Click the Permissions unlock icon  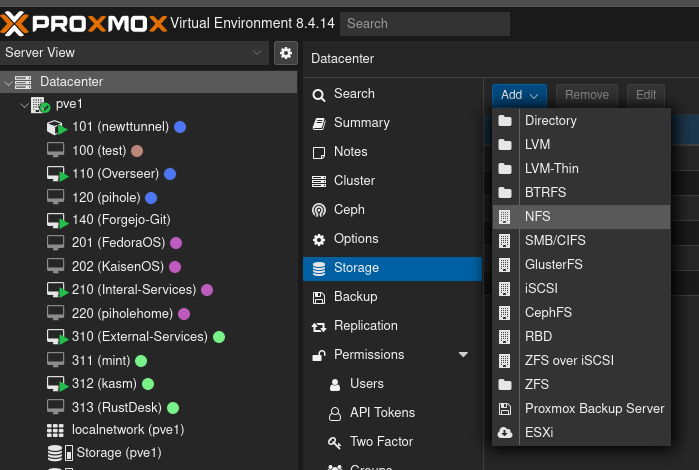coord(319,355)
